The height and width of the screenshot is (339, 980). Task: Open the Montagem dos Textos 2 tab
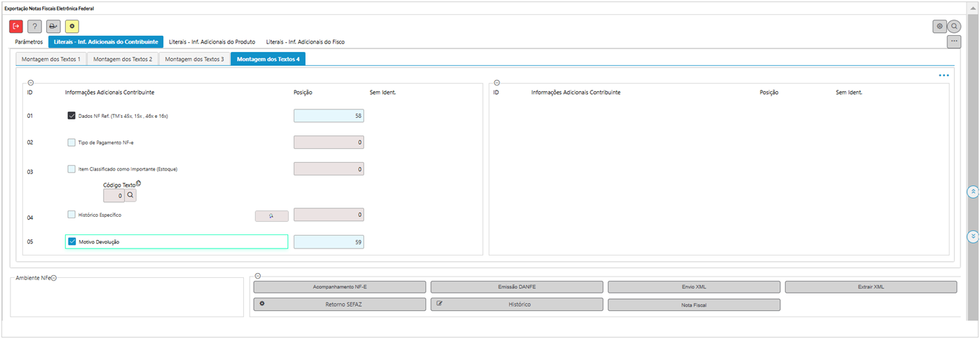pyautogui.click(x=123, y=59)
